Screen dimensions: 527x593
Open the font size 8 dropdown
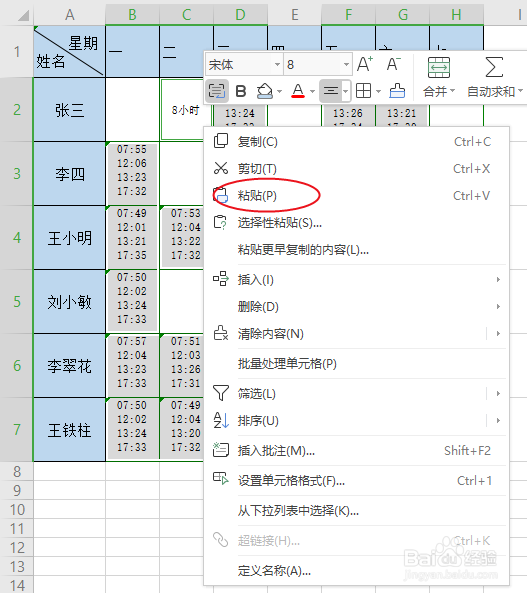point(346,64)
